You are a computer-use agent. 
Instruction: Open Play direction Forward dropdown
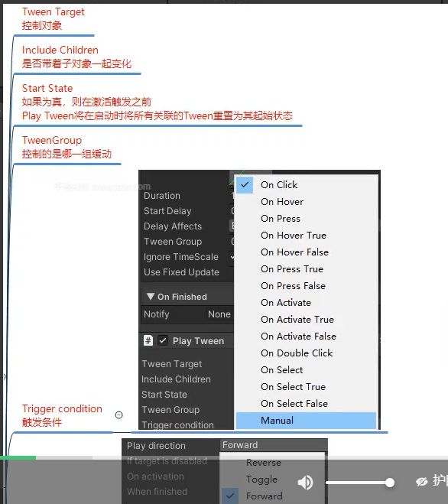point(274,445)
